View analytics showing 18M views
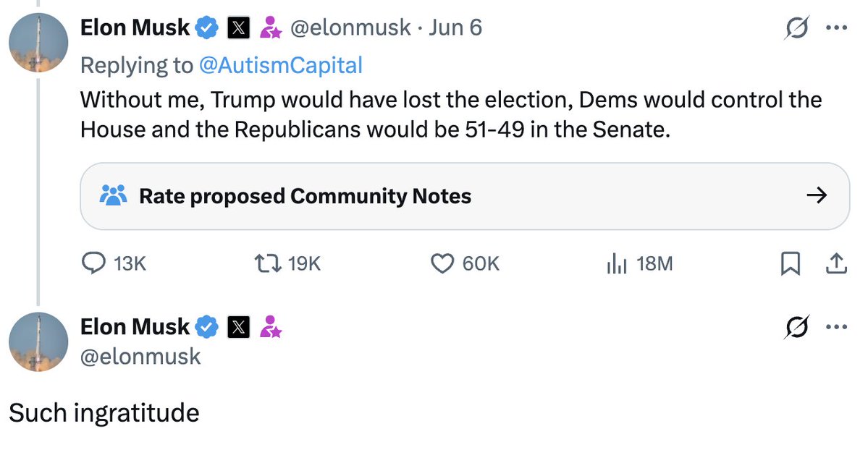868x450 pixels. 616,264
